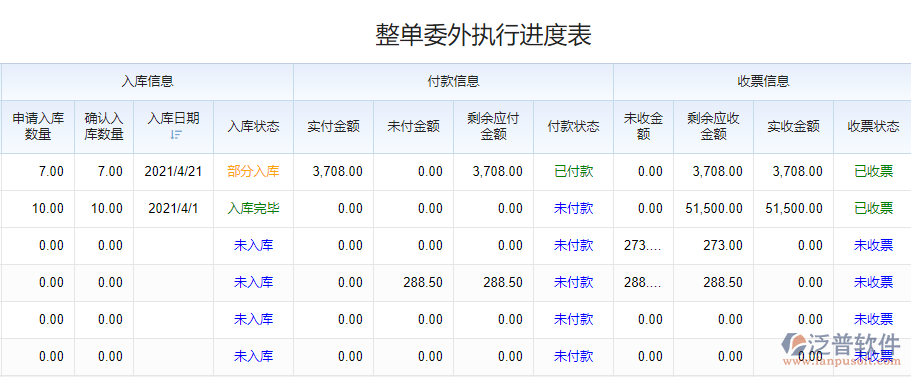
Task: Select 10.00 under 确认入库数量
Action: tap(107, 209)
